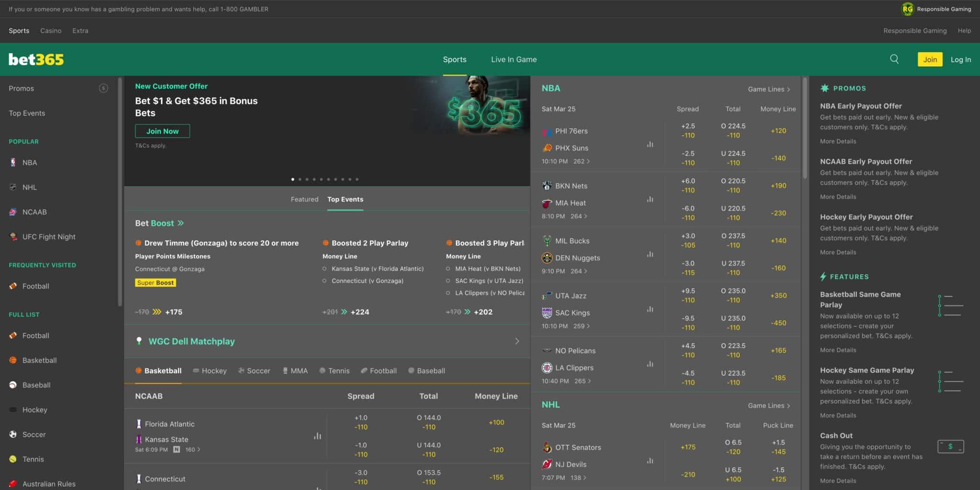Click the Tennis ball icon in Full List
The image size is (980, 490).
(x=13, y=459)
